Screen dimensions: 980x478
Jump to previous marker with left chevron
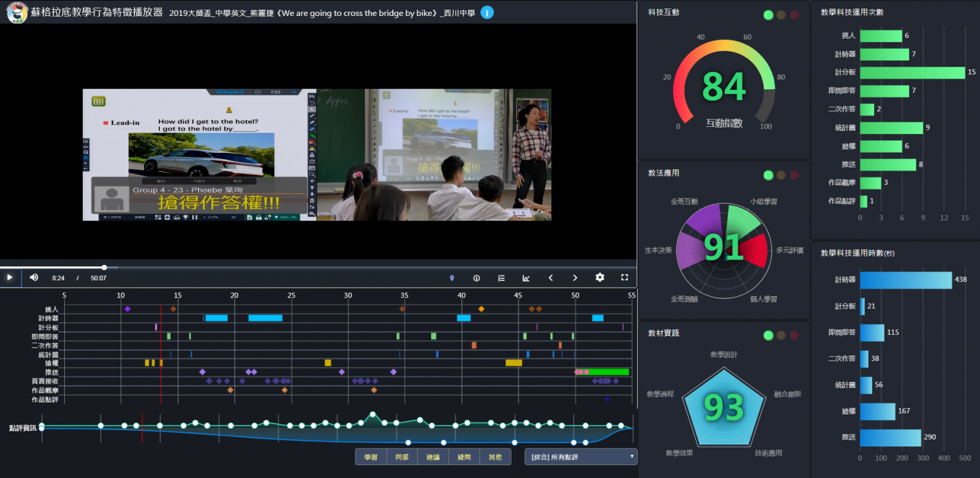[551, 278]
